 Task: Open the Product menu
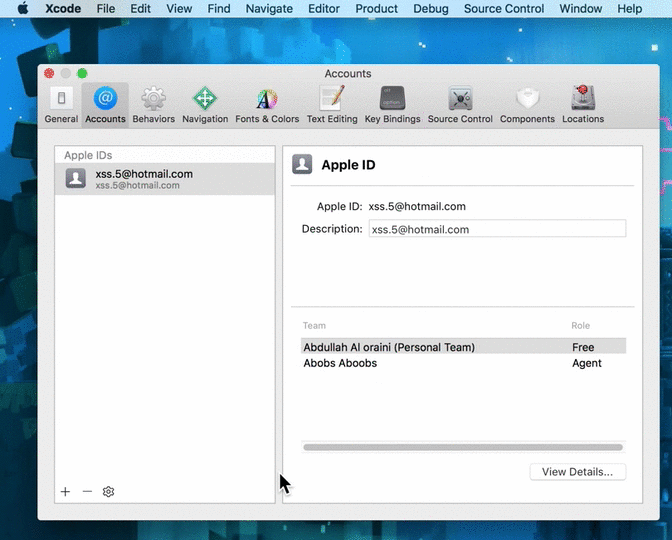(376, 9)
